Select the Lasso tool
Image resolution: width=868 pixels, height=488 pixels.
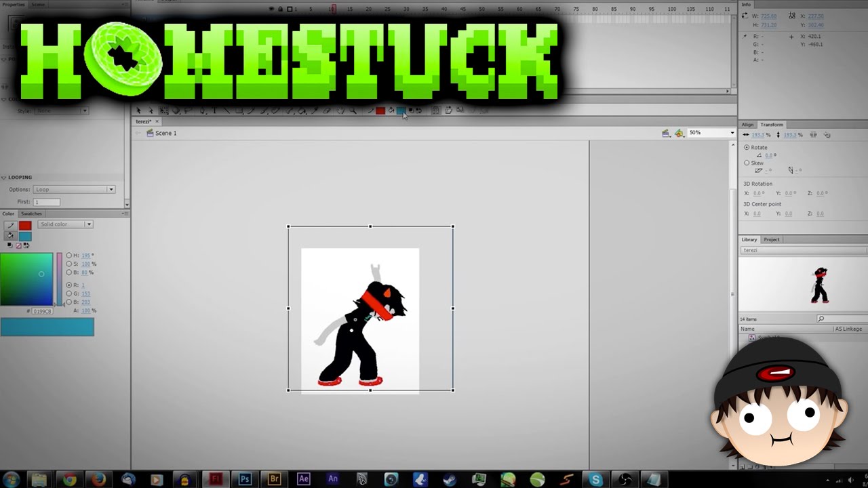188,110
